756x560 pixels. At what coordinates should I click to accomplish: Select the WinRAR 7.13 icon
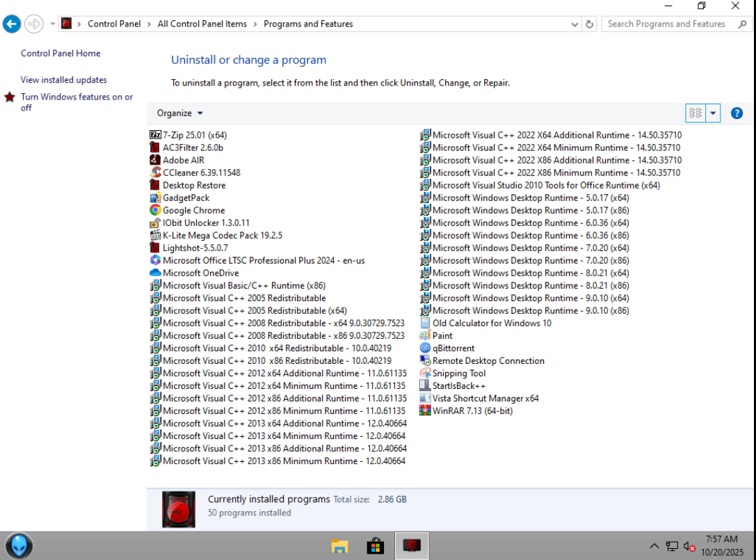(x=425, y=411)
